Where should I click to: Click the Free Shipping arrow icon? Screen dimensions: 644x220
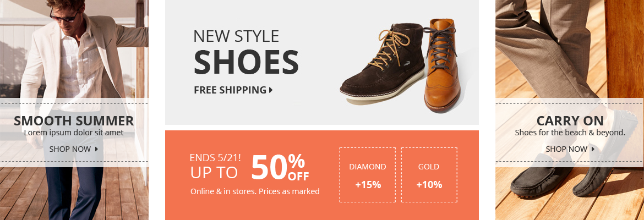click(x=271, y=90)
